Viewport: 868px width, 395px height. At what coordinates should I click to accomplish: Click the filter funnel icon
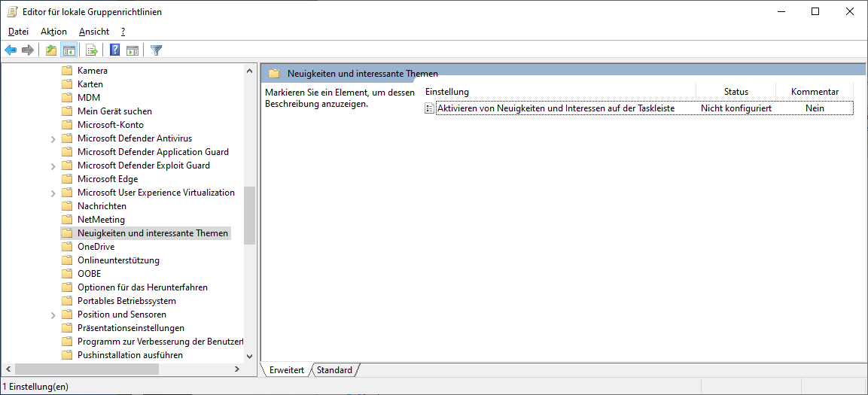pos(156,50)
